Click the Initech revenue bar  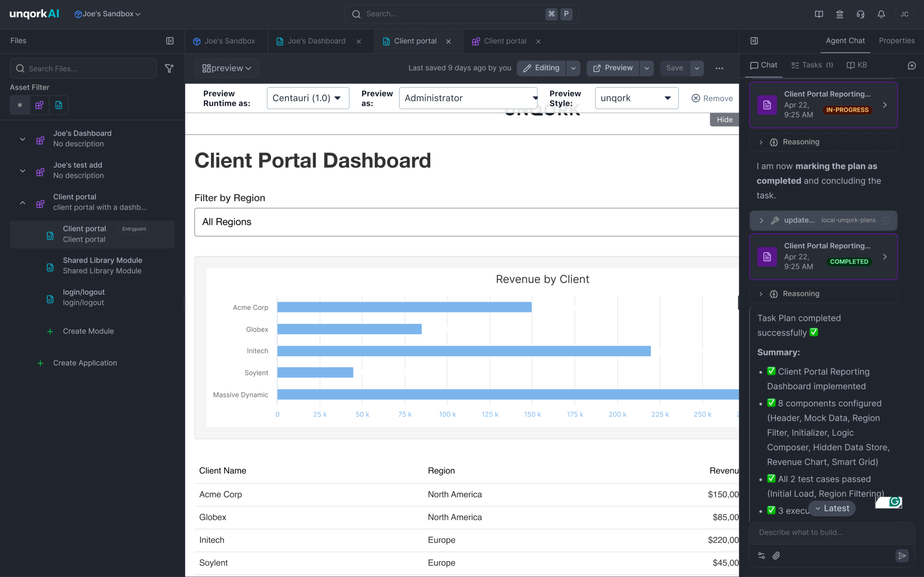pyautogui.click(x=464, y=351)
